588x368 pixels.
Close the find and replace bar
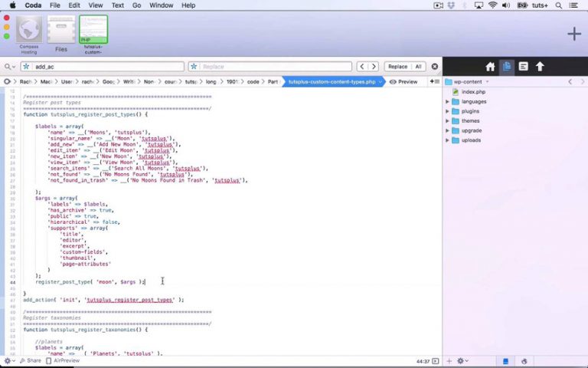(x=435, y=67)
